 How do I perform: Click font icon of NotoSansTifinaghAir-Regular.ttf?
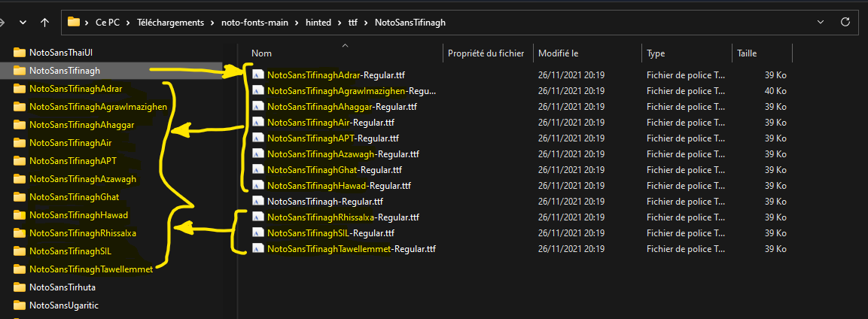click(257, 122)
